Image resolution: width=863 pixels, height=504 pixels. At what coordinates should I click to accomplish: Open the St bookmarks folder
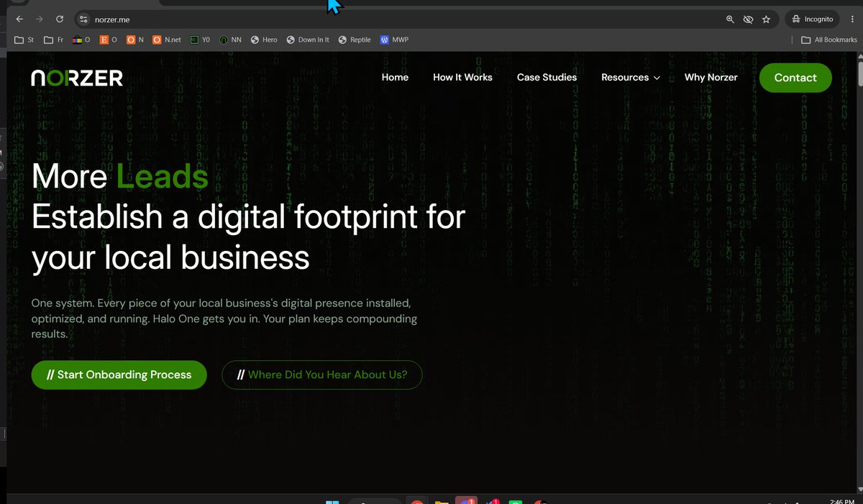click(24, 40)
